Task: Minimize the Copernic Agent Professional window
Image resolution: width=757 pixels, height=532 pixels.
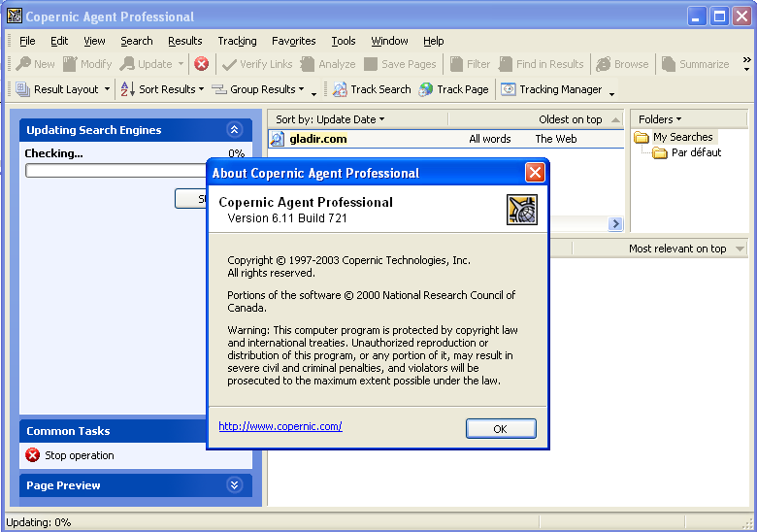Action: pyautogui.click(x=696, y=17)
